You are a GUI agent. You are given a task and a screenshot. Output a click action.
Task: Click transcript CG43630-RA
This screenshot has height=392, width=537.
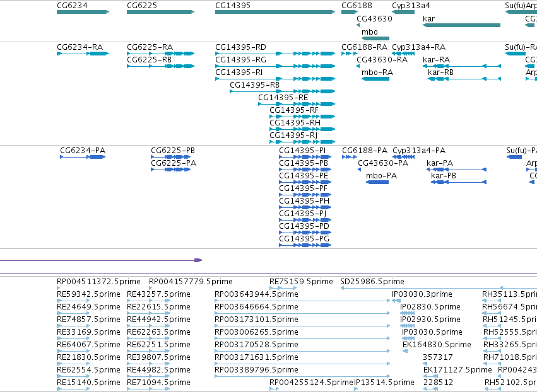click(x=382, y=60)
